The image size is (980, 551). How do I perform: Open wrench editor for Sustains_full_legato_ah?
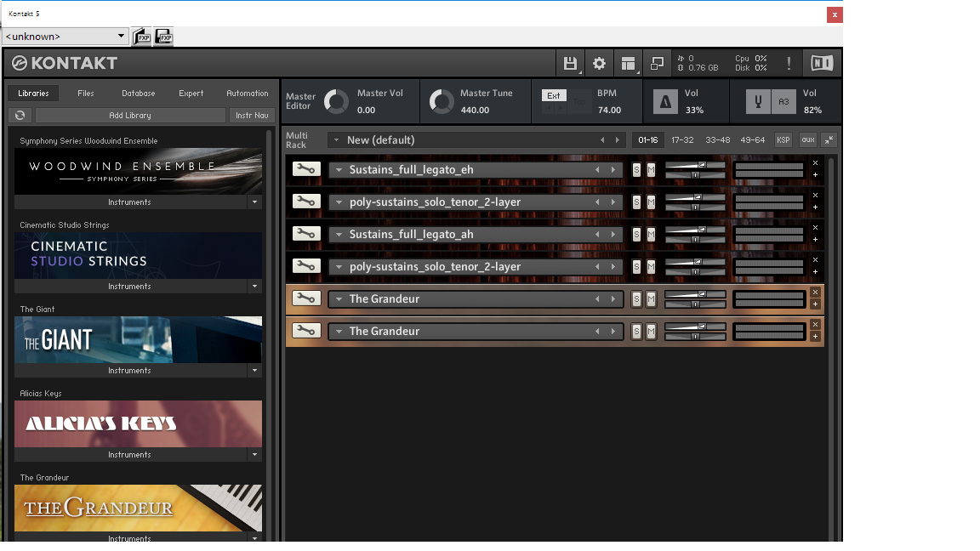pos(306,234)
